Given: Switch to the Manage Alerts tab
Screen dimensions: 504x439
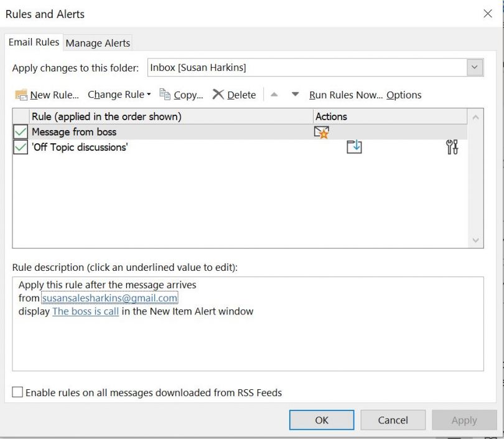Looking at the screenshot, I should pyautogui.click(x=97, y=42).
